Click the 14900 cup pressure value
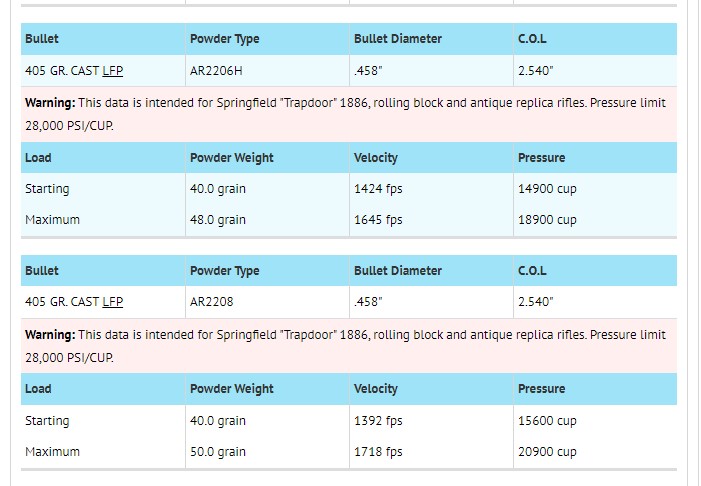The height and width of the screenshot is (486, 701). [547, 189]
